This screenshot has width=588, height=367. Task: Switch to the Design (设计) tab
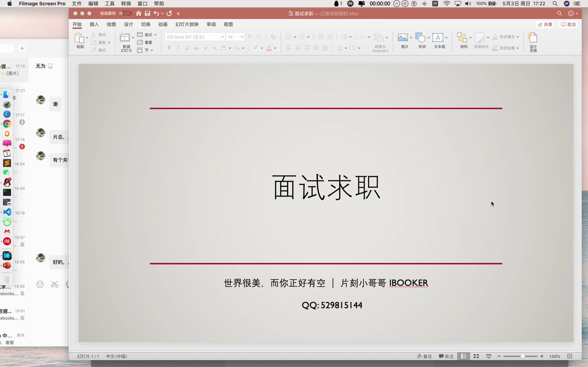pos(128,24)
